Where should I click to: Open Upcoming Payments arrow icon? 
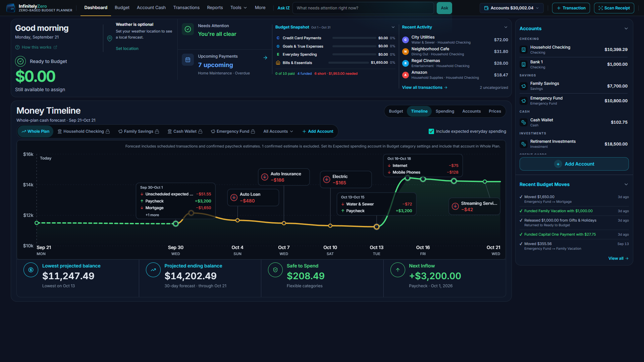pos(265,58)
